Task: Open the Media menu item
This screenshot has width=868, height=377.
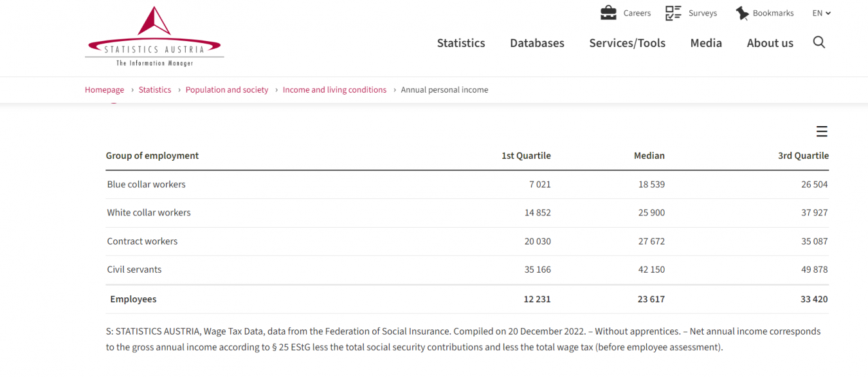Action: (x=706, y=43)
